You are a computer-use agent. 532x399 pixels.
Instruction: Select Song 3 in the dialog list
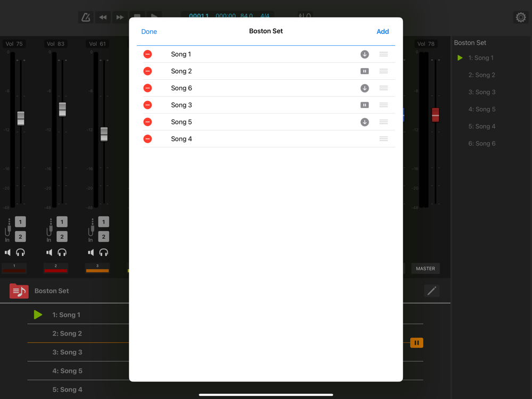[181, 105]
